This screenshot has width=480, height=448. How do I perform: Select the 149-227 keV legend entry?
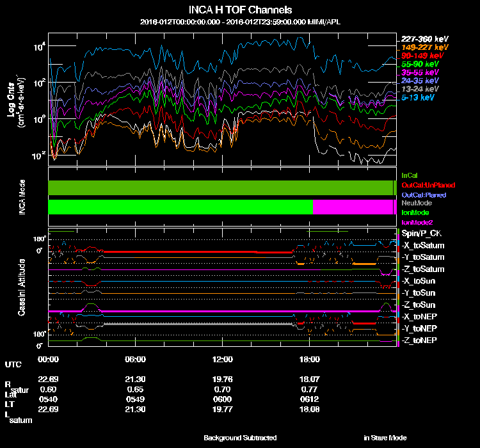pyautogui.click(x=424, y=47)
